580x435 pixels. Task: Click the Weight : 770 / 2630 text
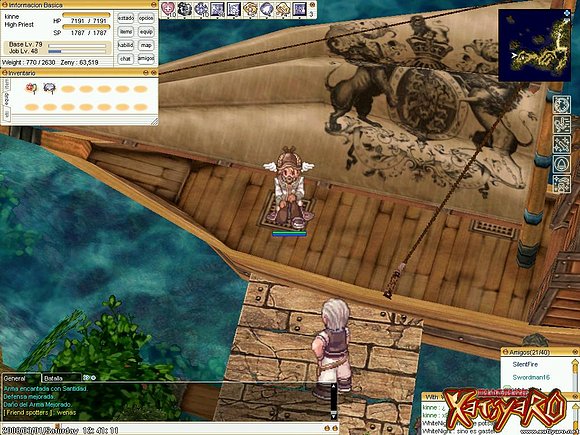point(28,63)
